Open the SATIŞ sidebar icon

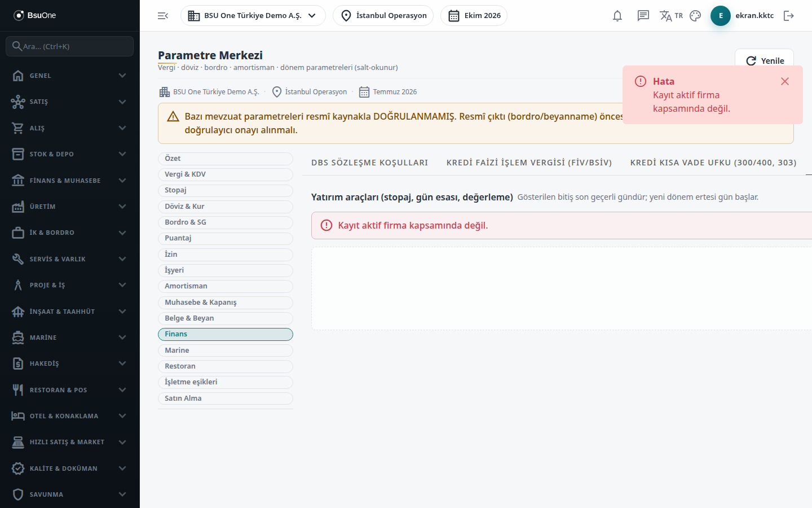18,102
